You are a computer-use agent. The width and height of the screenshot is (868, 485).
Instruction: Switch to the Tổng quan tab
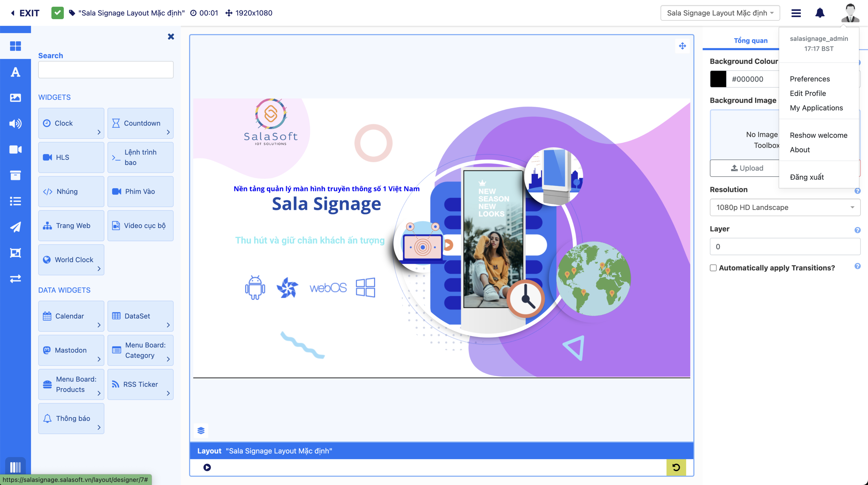point(751,41)
